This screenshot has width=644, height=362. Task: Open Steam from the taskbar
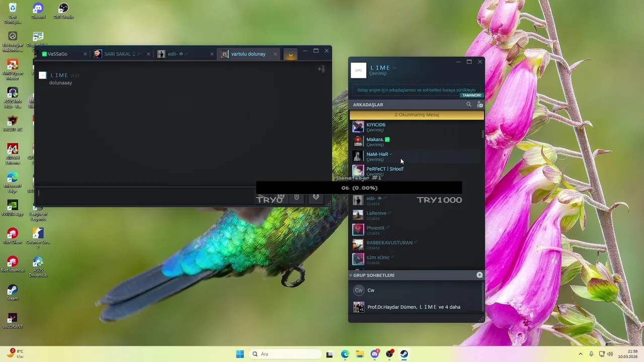coord(404,354)
